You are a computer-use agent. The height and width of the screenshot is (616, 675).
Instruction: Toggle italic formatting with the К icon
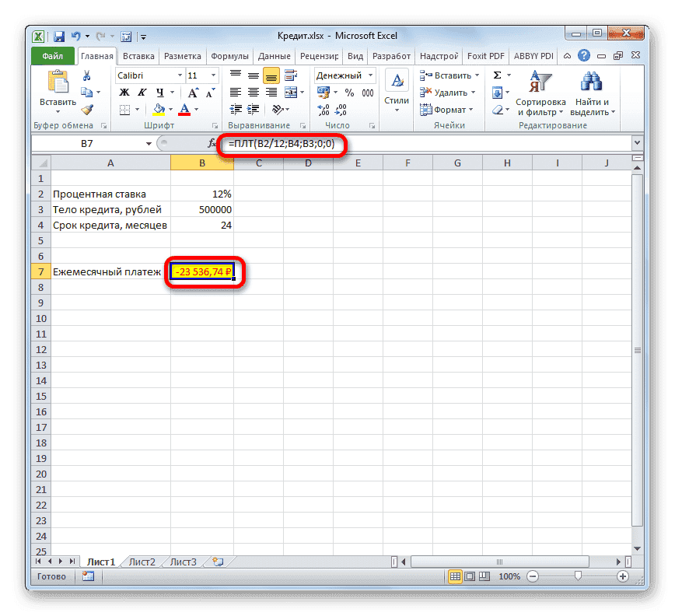pos(142,92)
